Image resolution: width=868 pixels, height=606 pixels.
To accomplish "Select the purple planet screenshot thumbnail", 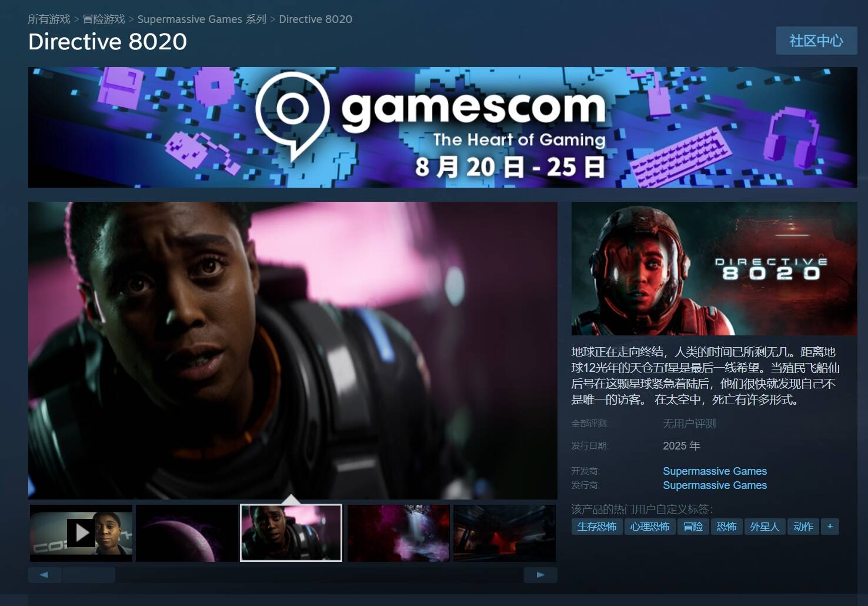I will (x=187, y=533).
